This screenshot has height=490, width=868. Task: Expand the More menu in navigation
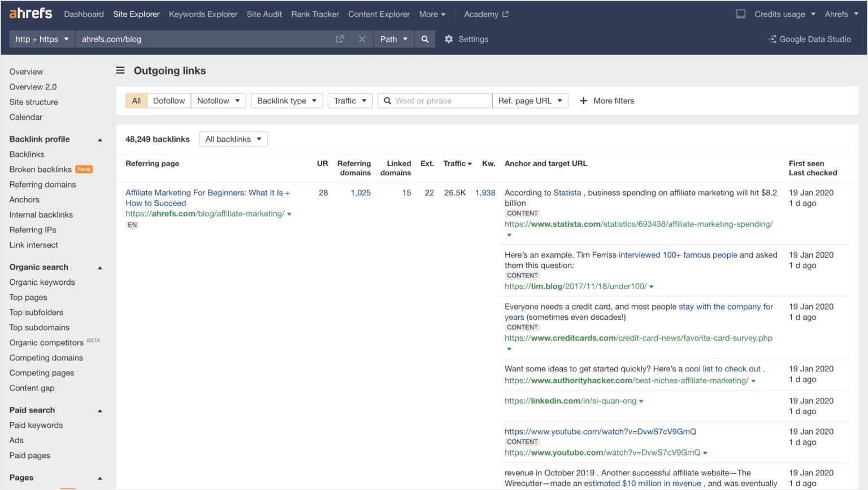(432, 14)
